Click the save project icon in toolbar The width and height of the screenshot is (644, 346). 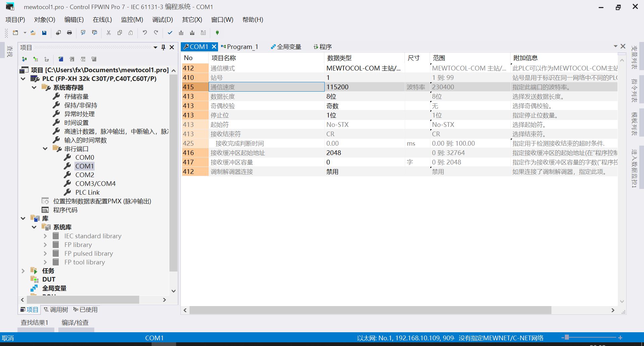[44, 33]
